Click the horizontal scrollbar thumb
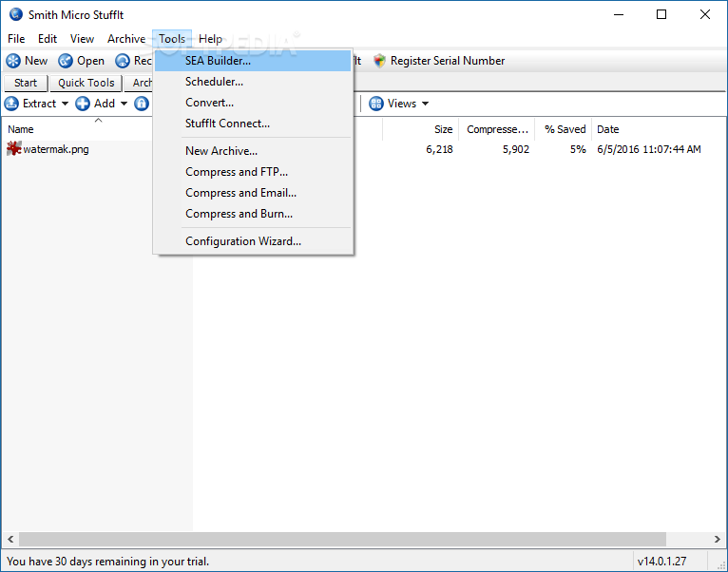 click(x=343, y=540)
